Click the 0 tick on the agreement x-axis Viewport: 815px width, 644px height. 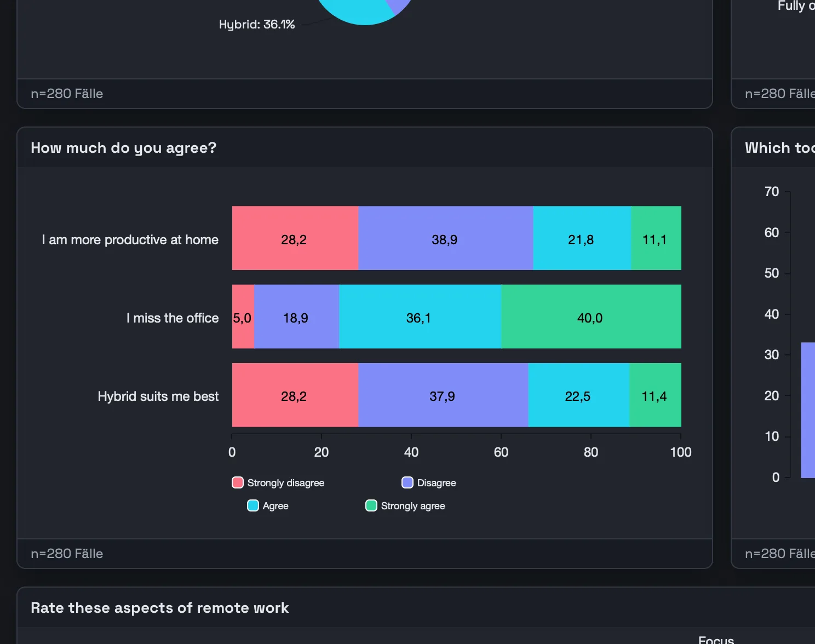[232, 452]
